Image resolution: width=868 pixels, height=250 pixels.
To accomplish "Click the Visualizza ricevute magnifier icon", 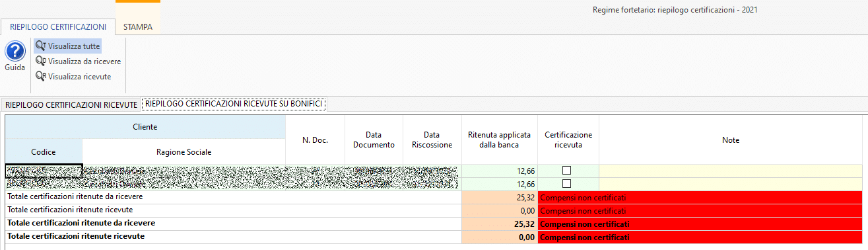I will [41, 76].
